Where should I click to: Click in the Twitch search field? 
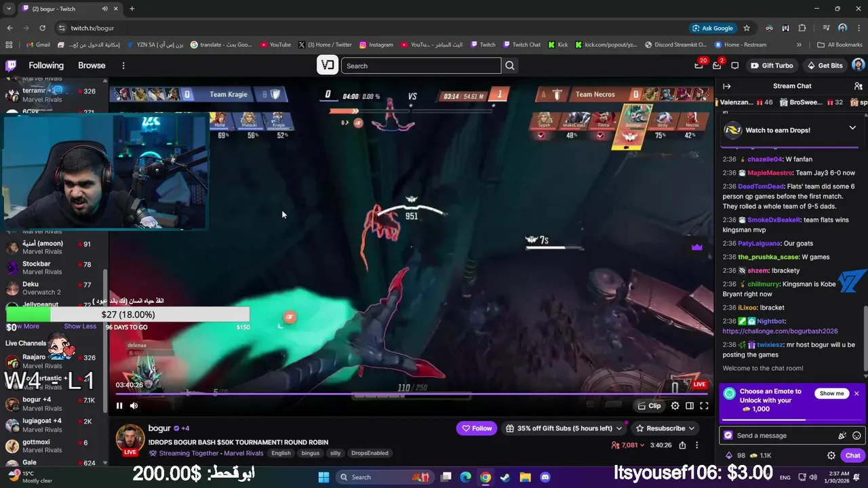tap(421, 66)
